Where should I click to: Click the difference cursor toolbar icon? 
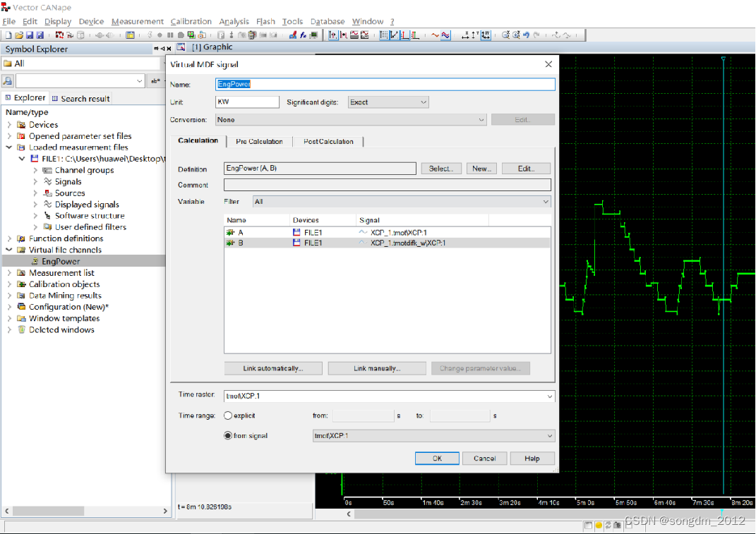343,35
